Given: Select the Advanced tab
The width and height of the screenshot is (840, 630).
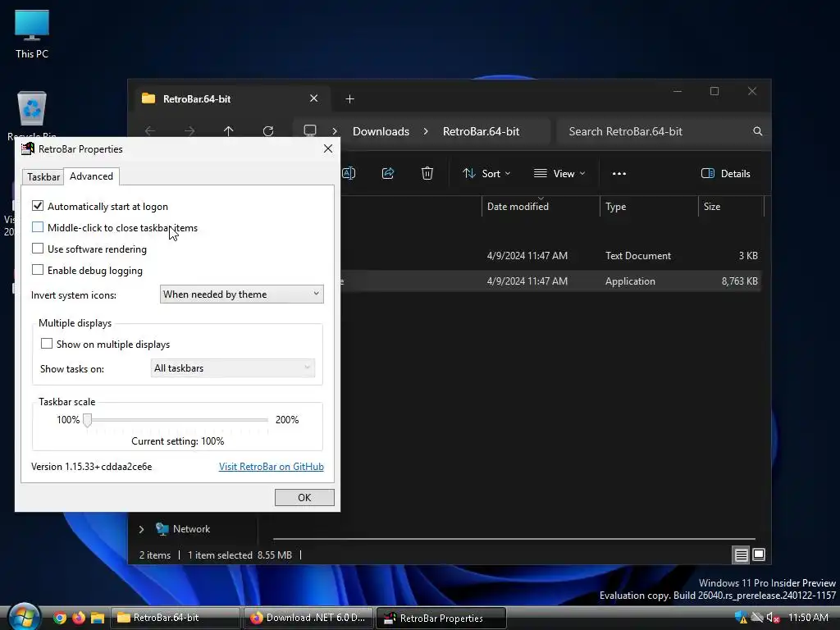Looking at the screenshot, I should click(91, 176).
